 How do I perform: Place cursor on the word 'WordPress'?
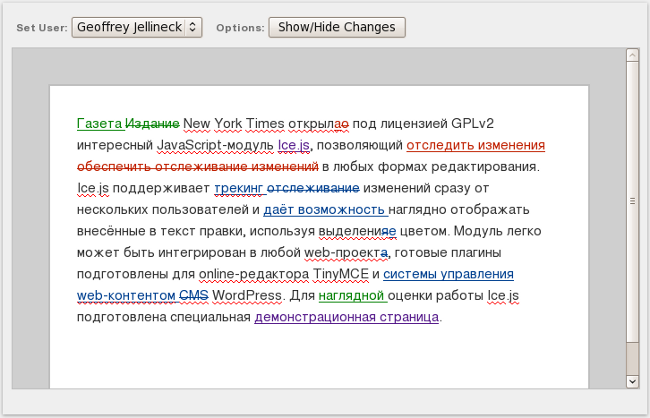245,296
